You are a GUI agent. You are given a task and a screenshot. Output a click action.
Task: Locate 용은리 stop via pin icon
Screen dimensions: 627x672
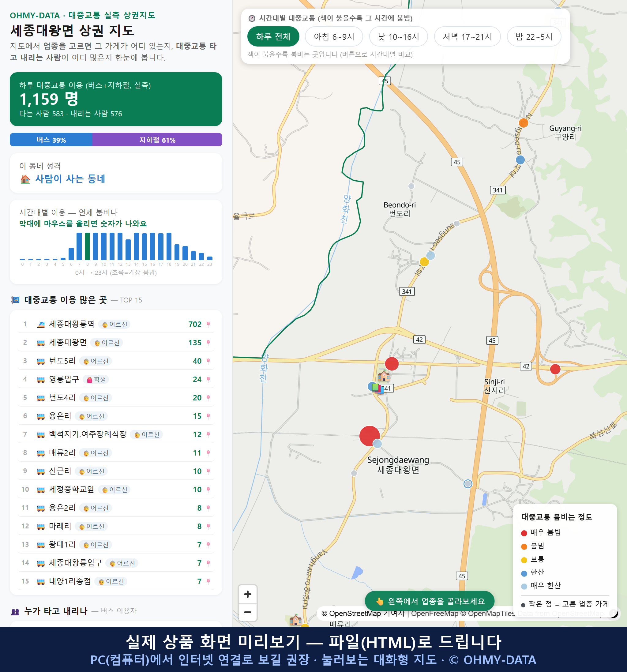click(208, 416)
